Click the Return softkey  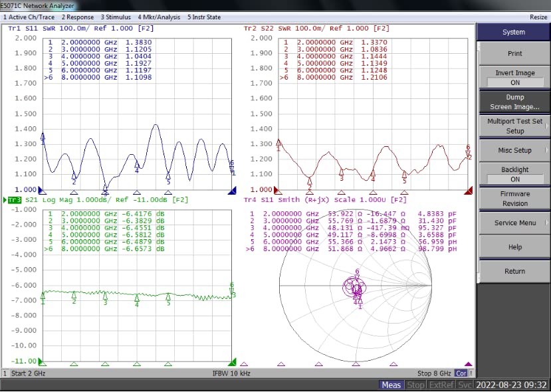[x=514, y=271]
